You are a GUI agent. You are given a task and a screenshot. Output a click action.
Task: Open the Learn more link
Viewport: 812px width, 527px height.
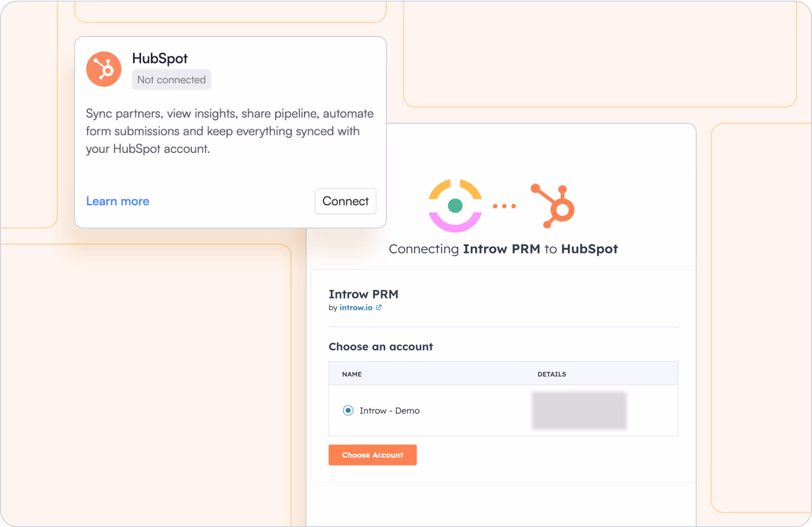(117, 201)
